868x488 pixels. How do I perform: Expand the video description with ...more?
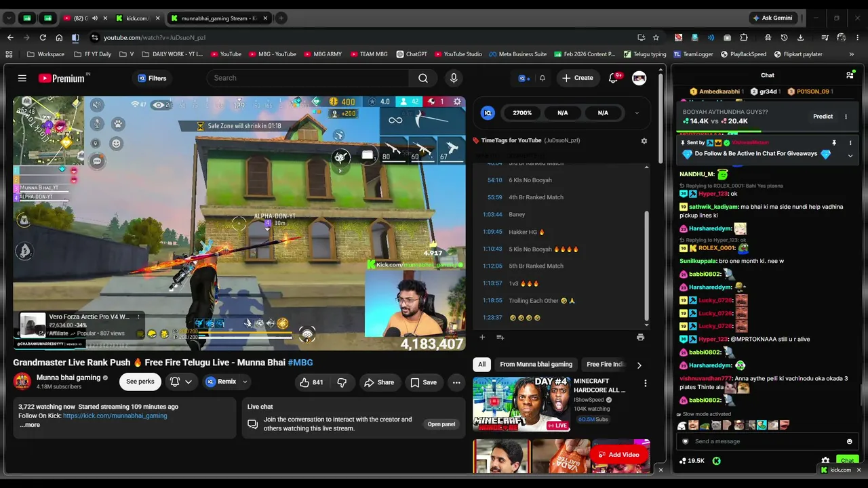click(x=30, y=425)
